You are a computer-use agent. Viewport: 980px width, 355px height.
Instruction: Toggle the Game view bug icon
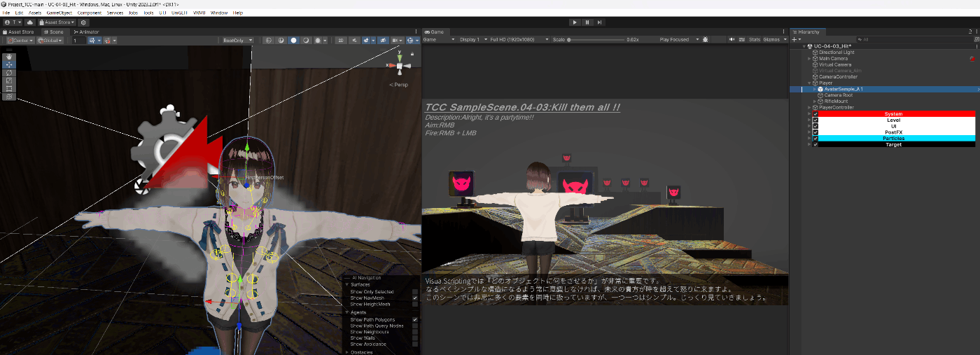pyautogui.click(x=706, y=39)
